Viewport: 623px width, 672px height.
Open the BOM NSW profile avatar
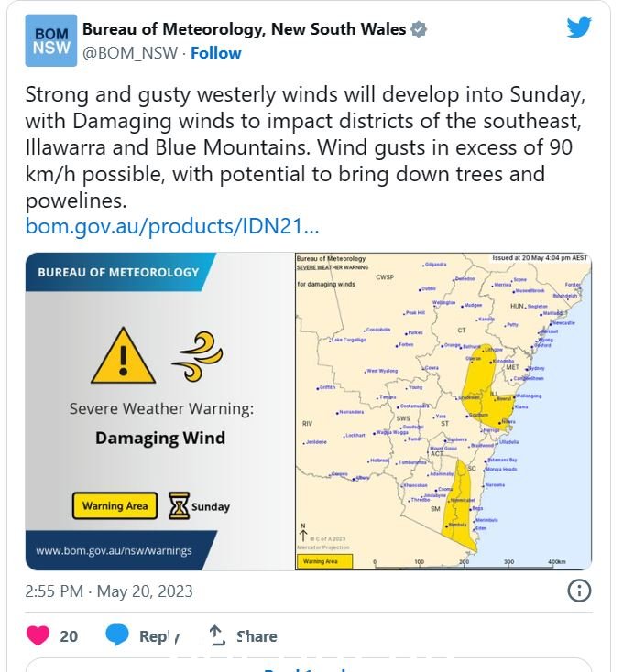point(51,40)
